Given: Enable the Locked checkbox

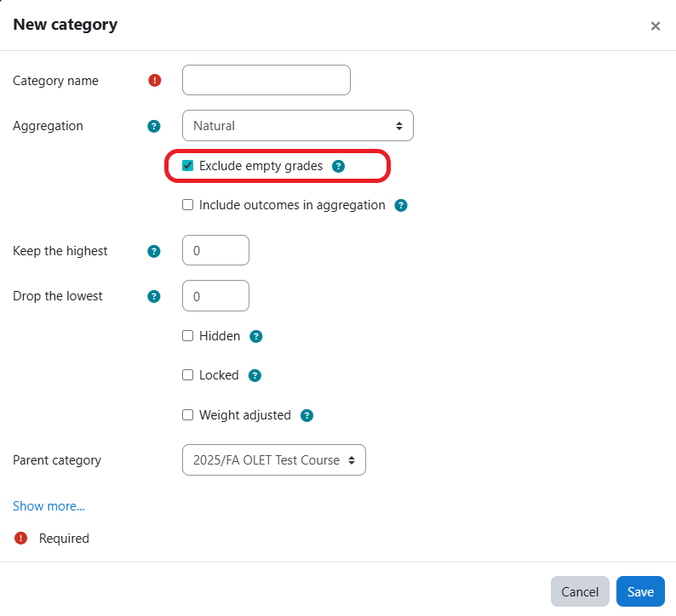Looking at the screenshot, I should pos(188,375).
